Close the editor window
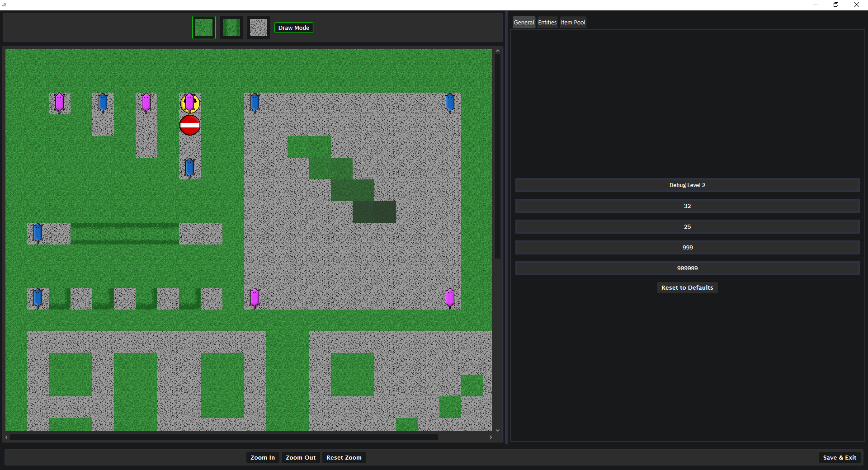 [x=857, y=5]
